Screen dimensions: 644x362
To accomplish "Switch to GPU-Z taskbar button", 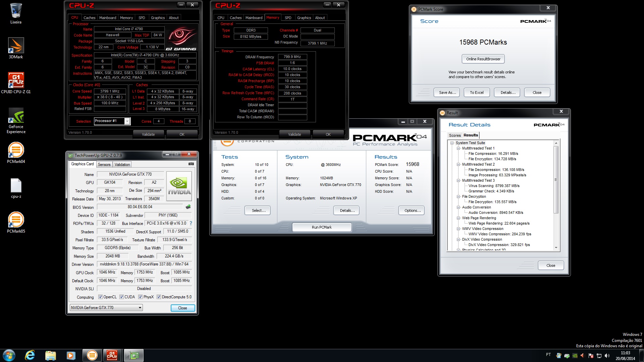I will 133,355.
